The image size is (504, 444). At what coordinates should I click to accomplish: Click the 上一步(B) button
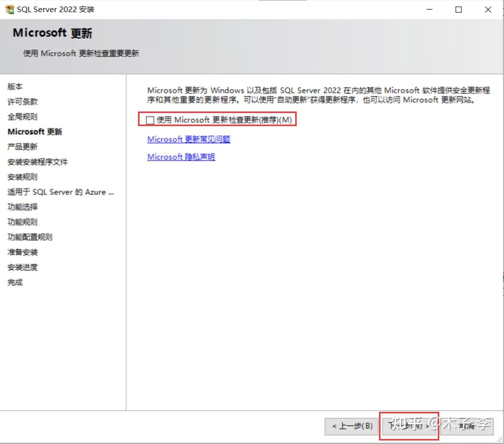point(352,425)
